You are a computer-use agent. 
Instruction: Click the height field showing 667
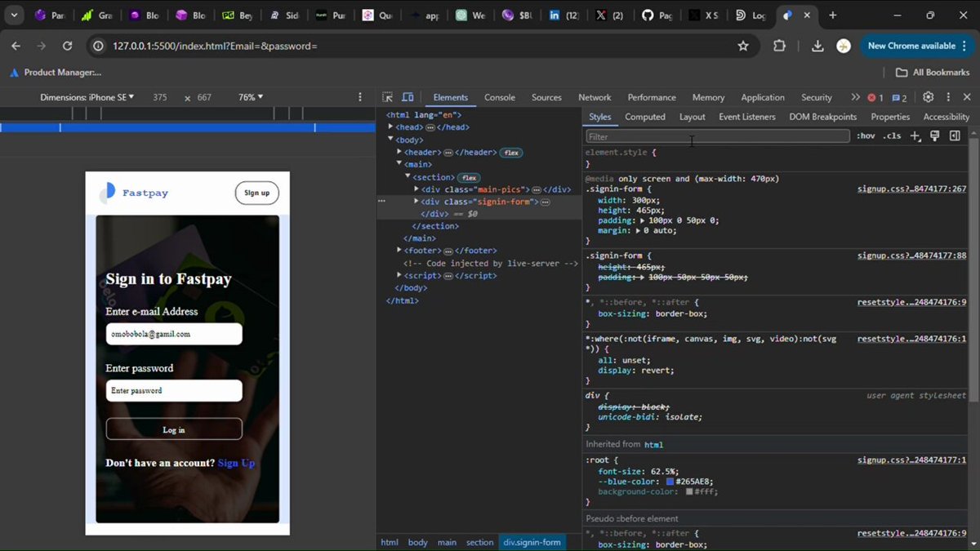[203, 97]
